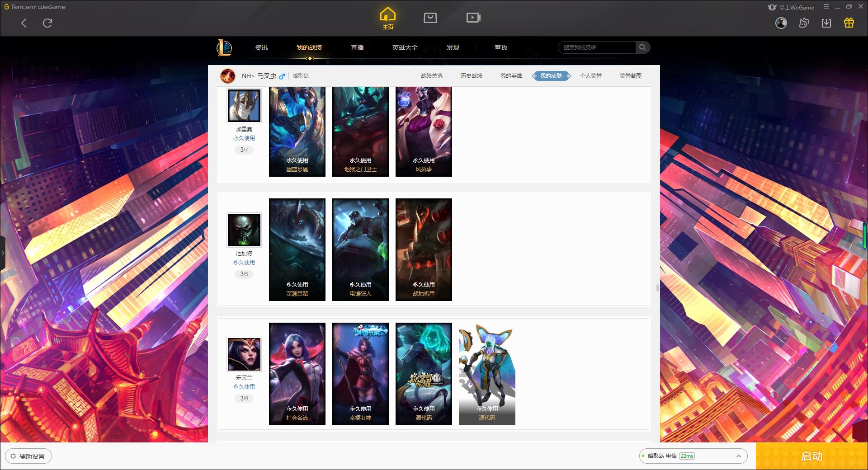The width and height of the screenshot is (868, 470).
Task: Click the 永久使用 label under 乐芙兰
Action: point(244,387)
